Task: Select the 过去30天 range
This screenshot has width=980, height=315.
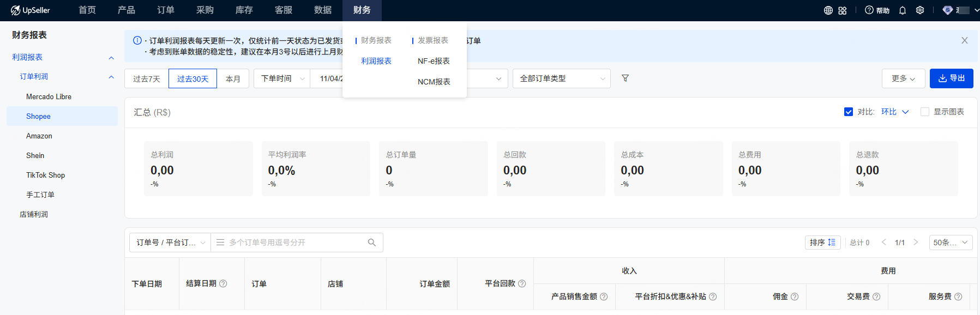Action: coord(193,78)
